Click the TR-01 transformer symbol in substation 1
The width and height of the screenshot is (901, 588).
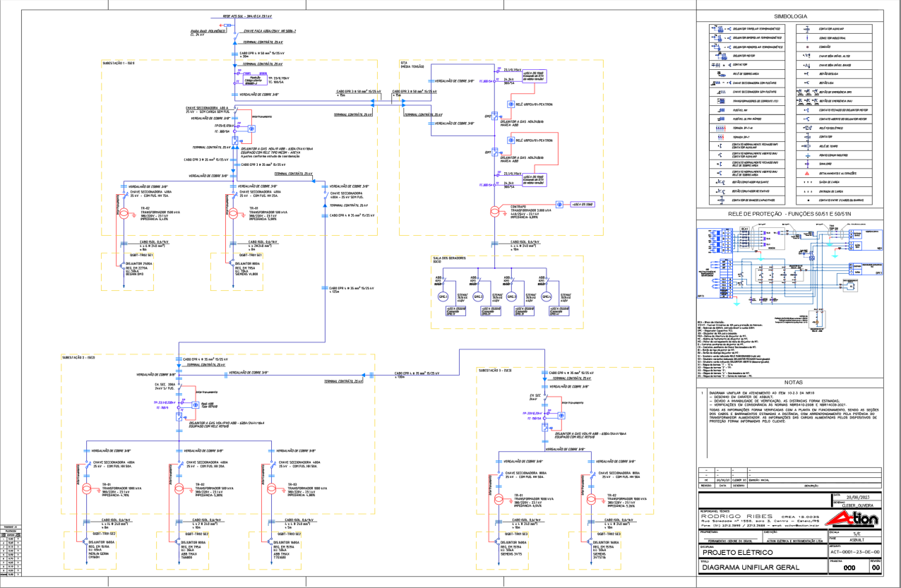[234, 214]
